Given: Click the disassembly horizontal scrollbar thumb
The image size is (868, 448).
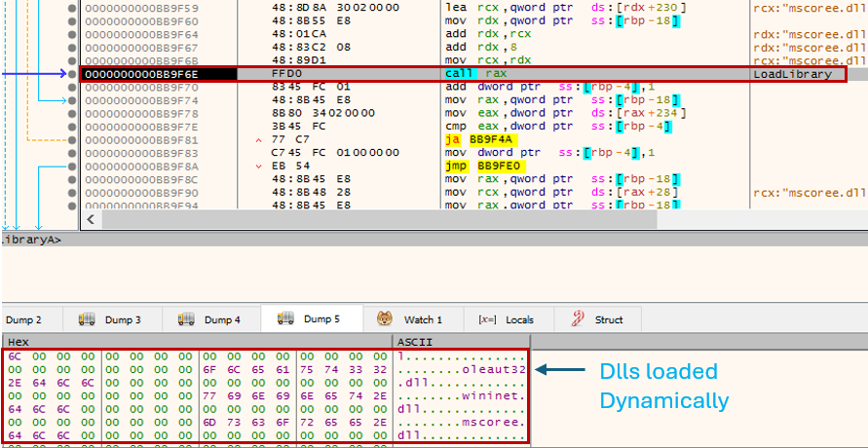Looking at the screenshot, I should tap(379, 219).
